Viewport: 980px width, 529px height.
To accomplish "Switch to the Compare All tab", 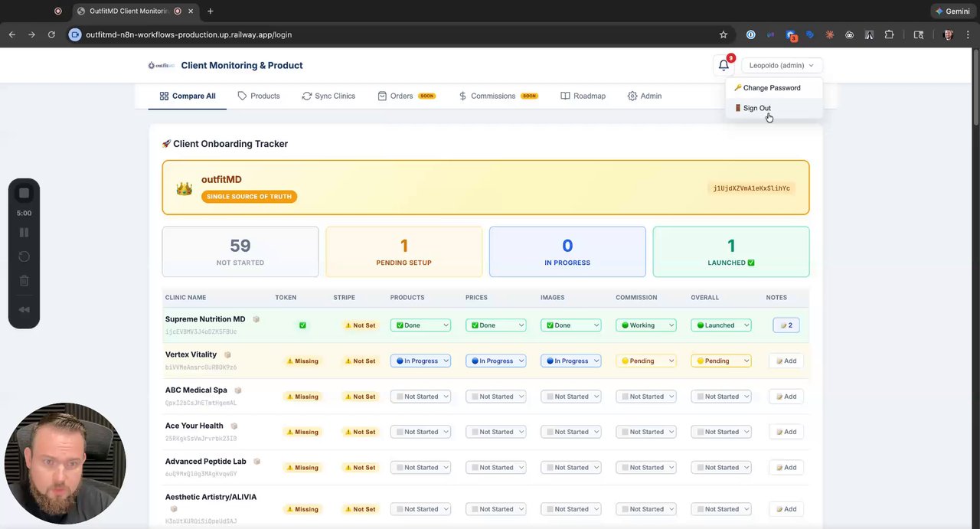I will tap(188, 96).
